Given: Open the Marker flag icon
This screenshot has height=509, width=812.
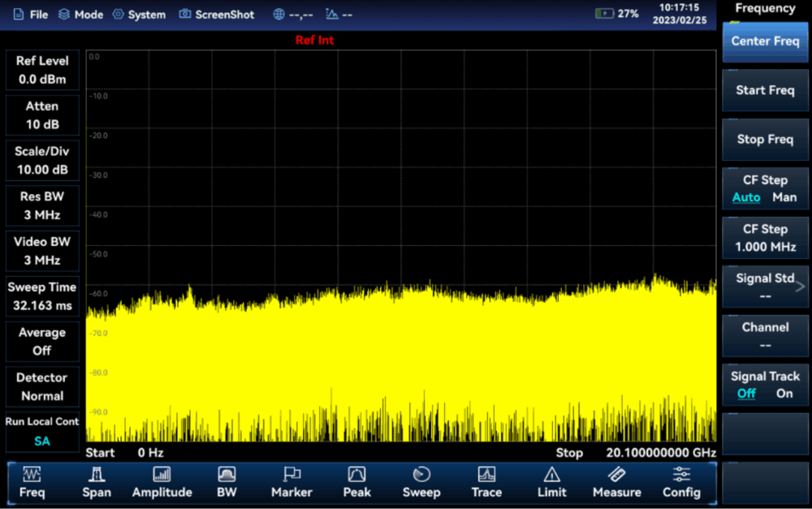Looking at the screenshot, I should coord(292,475).
